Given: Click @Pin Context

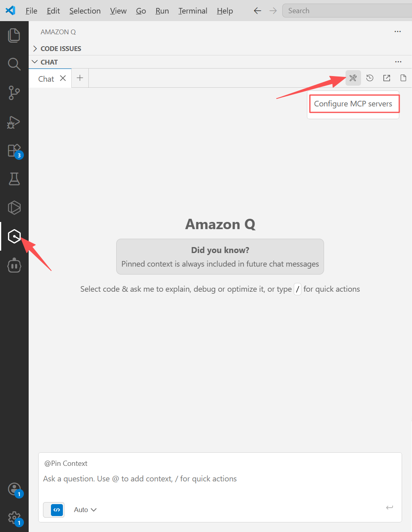Looking at the screenshot, I should pos(66,463).
